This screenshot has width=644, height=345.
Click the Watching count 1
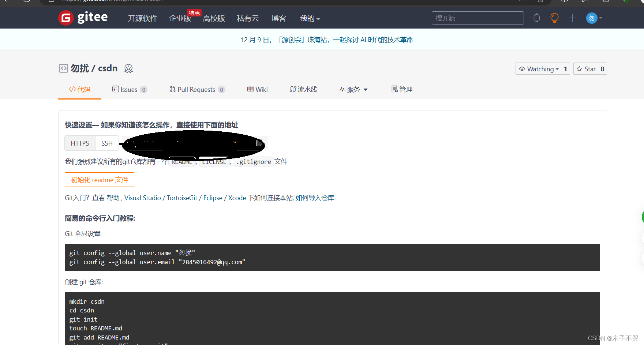tap(565, 69)
